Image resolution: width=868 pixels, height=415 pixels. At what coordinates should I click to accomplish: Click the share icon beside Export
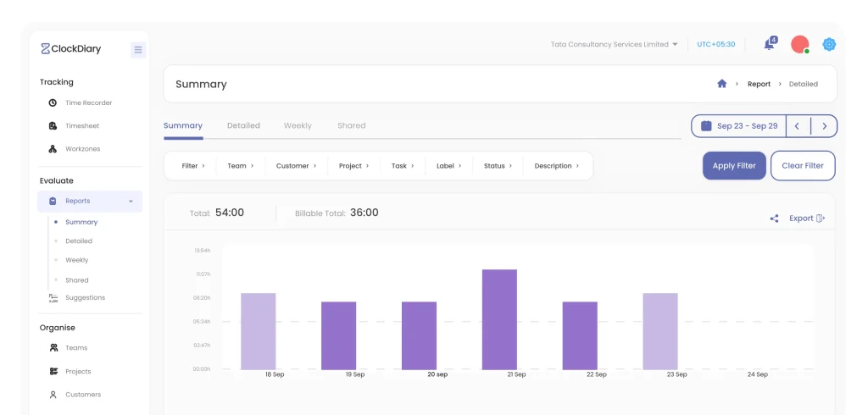pyautogui.click(x=775, y=219)
